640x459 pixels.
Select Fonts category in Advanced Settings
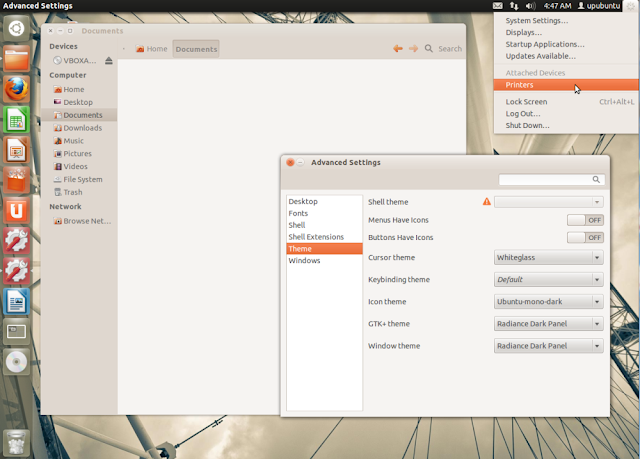(324, 213)
